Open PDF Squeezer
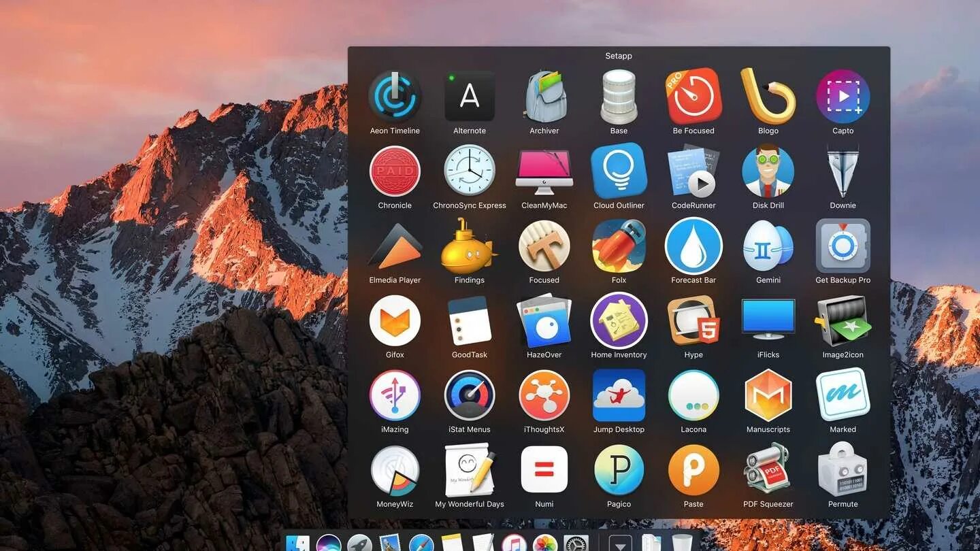 pos(768,471)
